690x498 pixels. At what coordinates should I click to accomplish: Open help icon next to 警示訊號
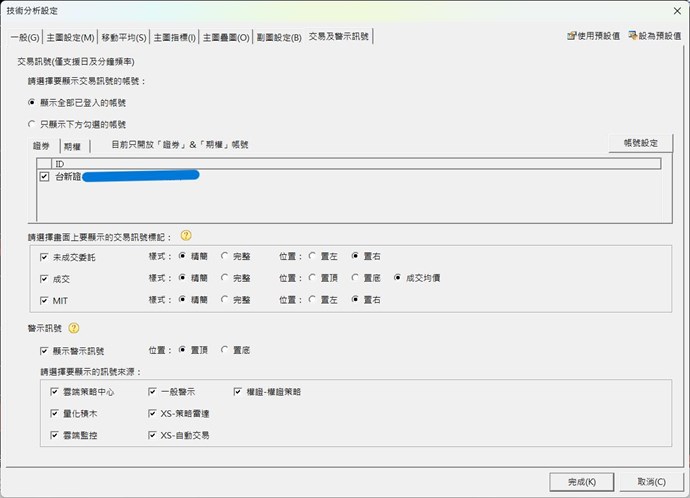tap(73, 328)
